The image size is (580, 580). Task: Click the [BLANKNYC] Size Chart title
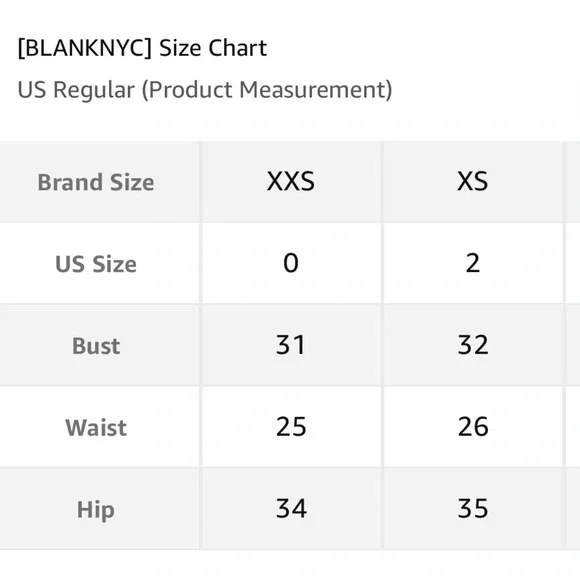click(x=142, y=48)
